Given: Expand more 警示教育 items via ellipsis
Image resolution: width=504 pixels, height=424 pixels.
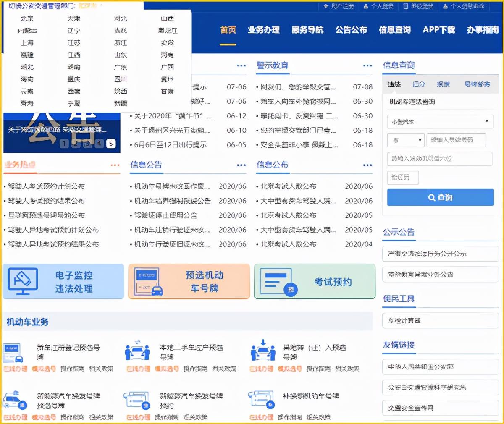Looking at the screenshot, I should pos(367,65).
